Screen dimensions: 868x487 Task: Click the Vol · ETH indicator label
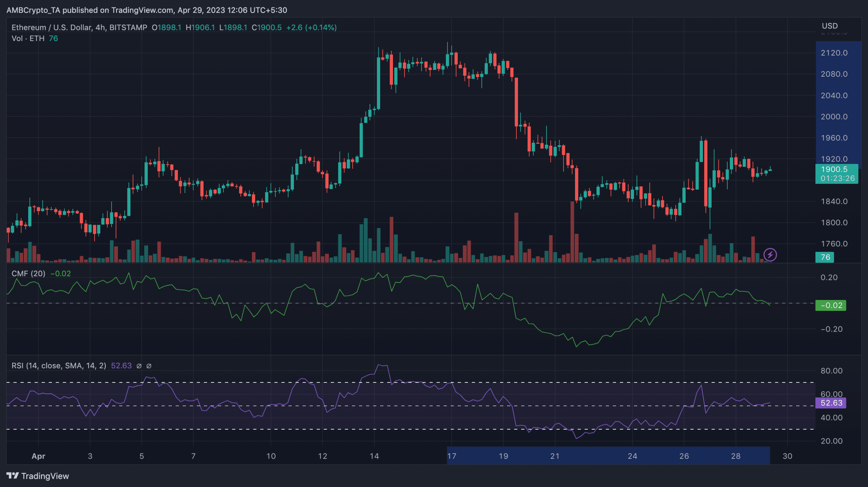click(28, 38)
